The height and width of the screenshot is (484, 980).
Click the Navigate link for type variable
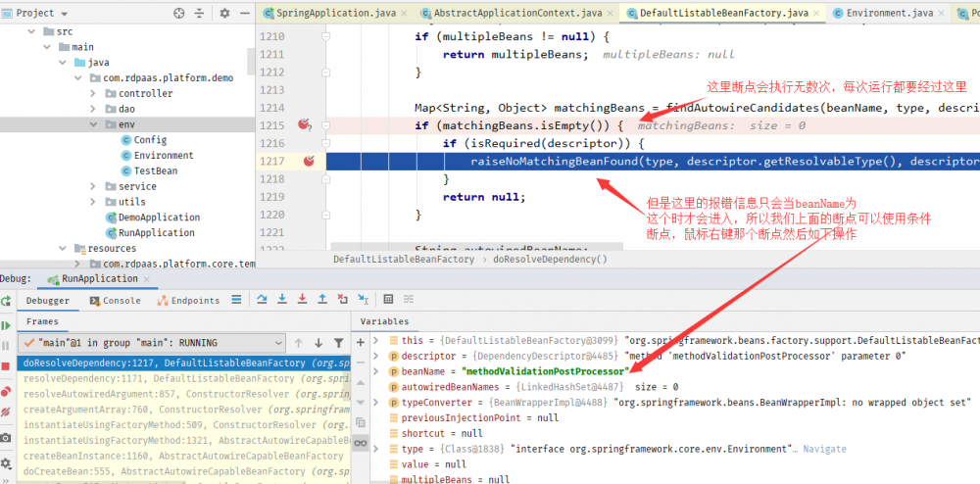[824, 449]
